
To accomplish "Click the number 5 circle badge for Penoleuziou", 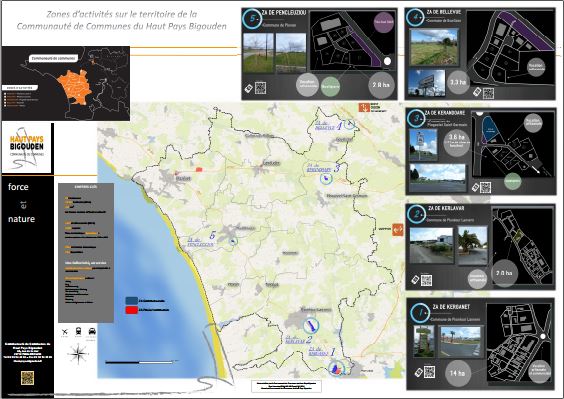I will pos(253,19).
